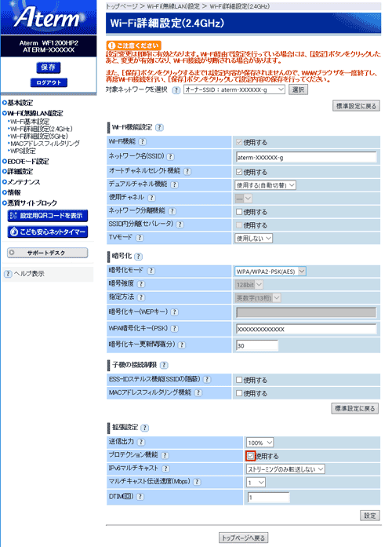This screenshot has width=392, height=547.
Task: Click 設定用QRコードを表示 button
Action: coord(48,216)
